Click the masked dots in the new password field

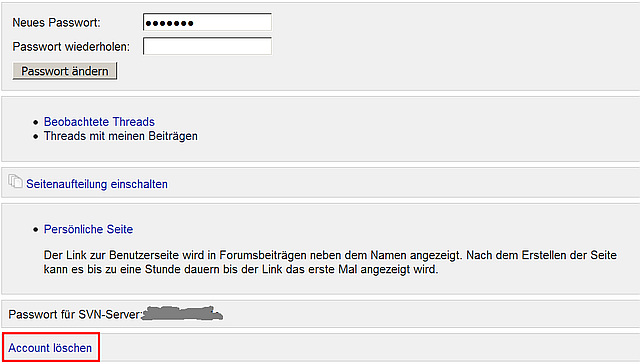[x=169, y=23]
